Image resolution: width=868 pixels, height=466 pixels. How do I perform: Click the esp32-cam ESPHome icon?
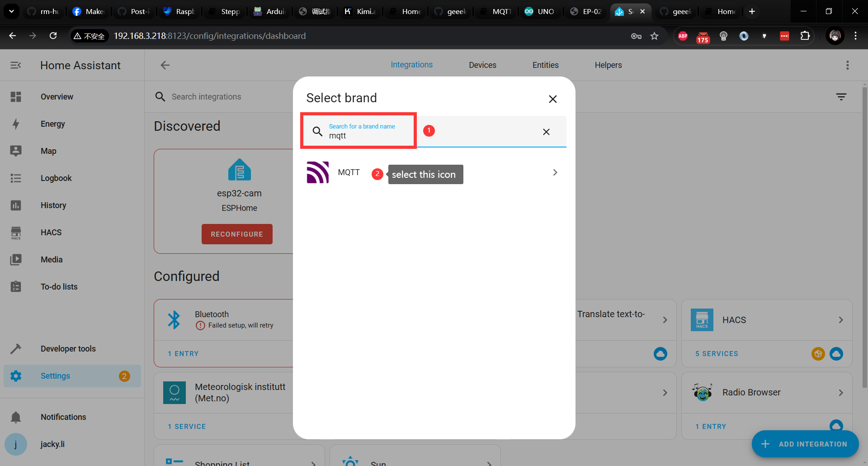click(x=239, y=170)
